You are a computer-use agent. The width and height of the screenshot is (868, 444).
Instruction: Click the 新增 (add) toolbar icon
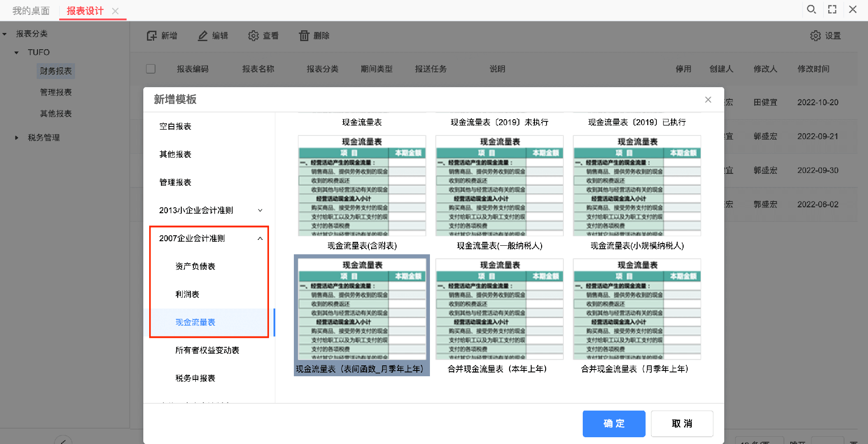tap(152, 36)
